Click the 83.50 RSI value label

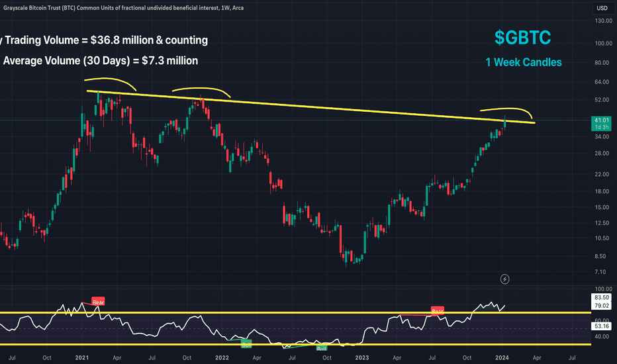pyautogui.click(x=602, y=298)
